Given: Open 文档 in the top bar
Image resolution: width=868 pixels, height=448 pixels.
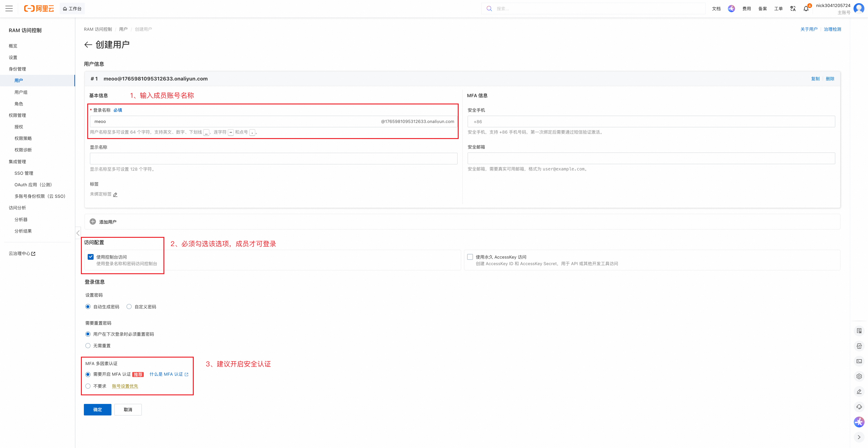Looking at the screenshot, I should pyautogui.click(x=716, y=8).
